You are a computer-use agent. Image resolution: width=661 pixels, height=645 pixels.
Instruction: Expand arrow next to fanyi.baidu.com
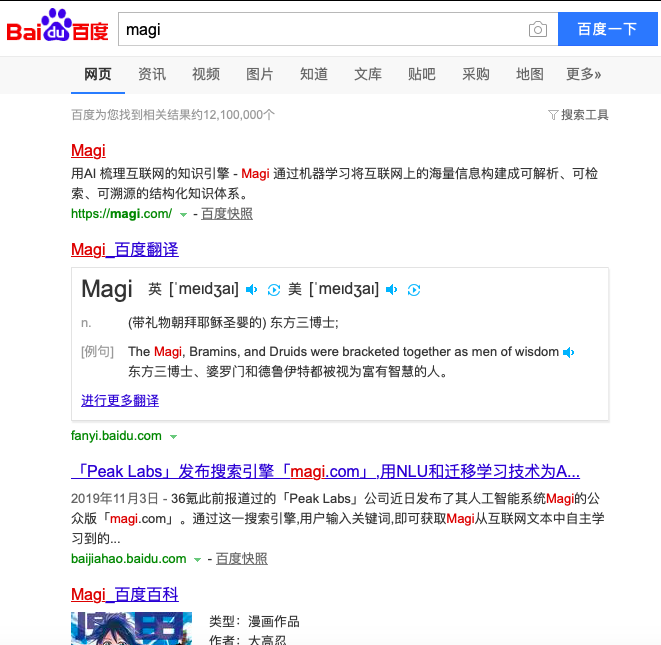[173, 437]
